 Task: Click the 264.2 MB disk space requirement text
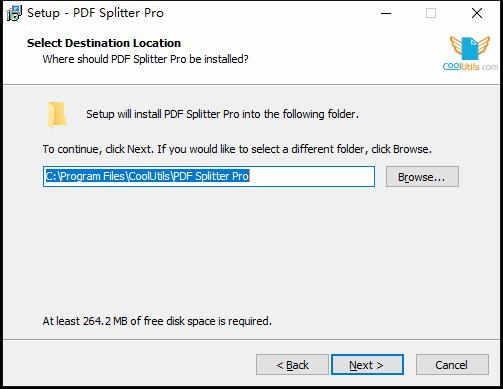(x=157, y=321)
